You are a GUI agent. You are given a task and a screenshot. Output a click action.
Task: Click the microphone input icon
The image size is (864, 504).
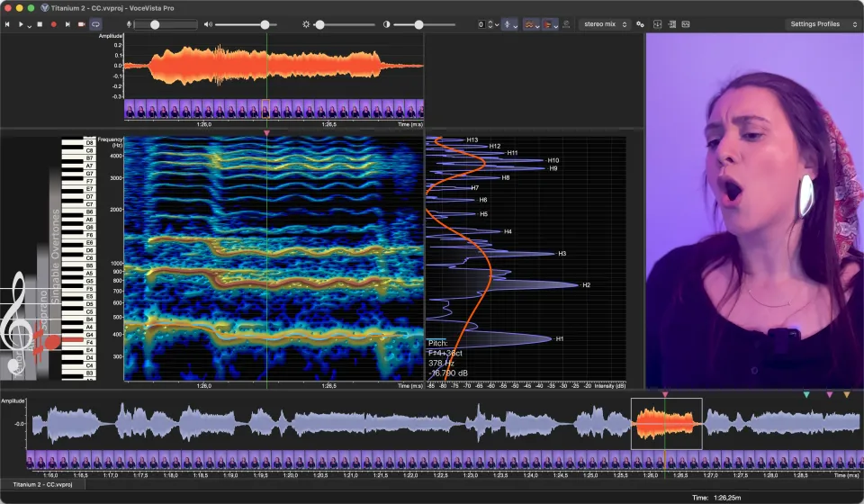[129, 24]
